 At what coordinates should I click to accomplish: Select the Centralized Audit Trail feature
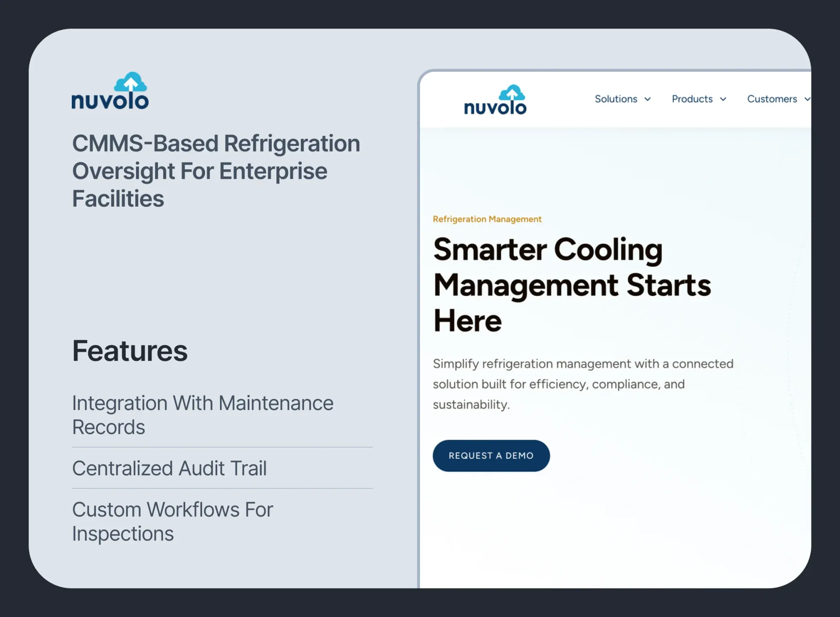169,468
